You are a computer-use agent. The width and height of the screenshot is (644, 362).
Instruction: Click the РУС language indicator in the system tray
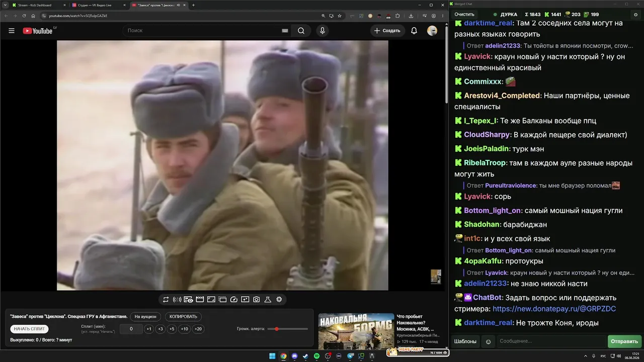(x=603, y=356)
